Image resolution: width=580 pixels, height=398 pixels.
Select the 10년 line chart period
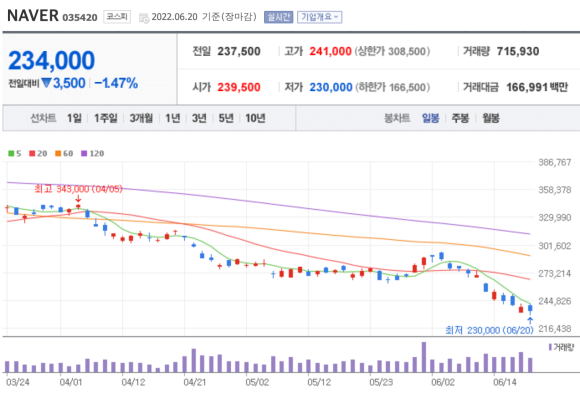pyautogui.click(x=255, y=118)
